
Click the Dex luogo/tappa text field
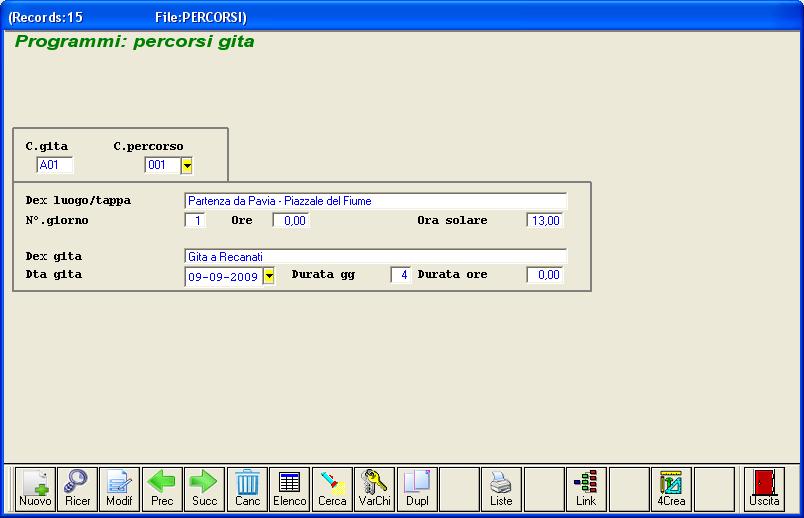[375, 201]
